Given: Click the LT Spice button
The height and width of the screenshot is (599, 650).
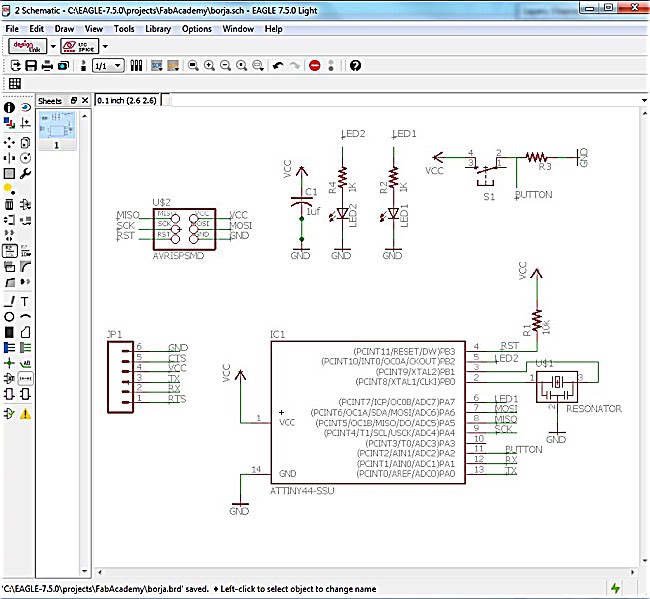Looking at the screenshot, I should point(80,46).
